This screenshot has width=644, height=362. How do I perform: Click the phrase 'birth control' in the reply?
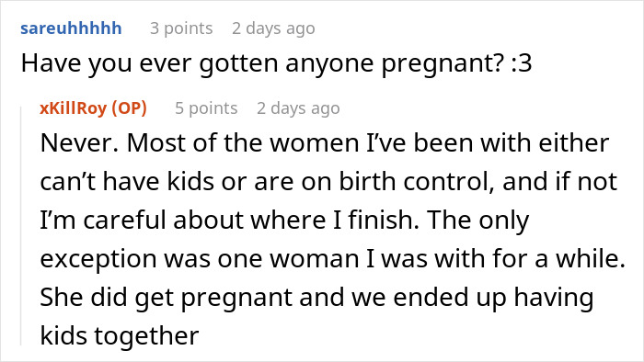coord(416,181)
